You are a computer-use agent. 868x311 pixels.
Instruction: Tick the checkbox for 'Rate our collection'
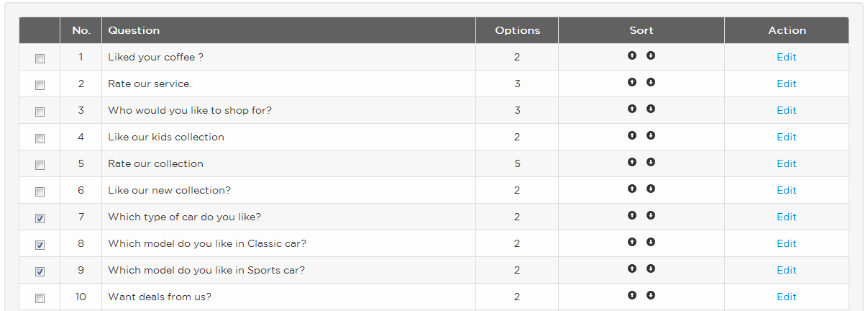(x=40, y=166)
